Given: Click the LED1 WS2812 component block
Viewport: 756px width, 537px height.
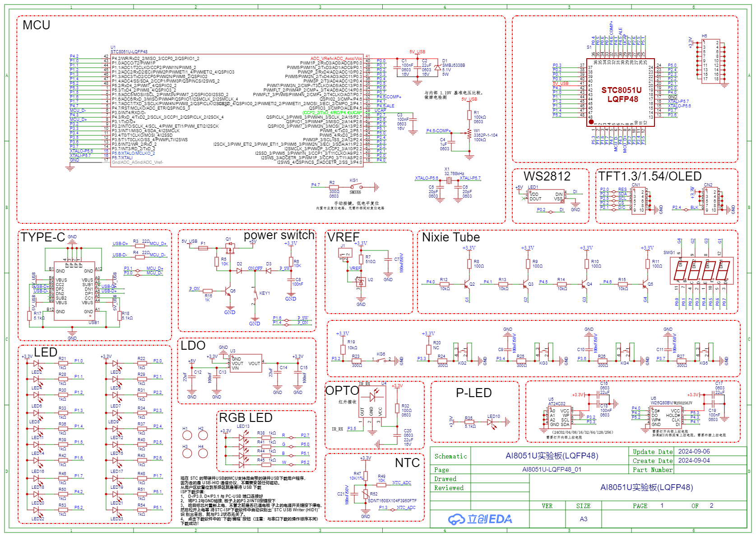Looking at the screenshot, I should tap(546, 196).
